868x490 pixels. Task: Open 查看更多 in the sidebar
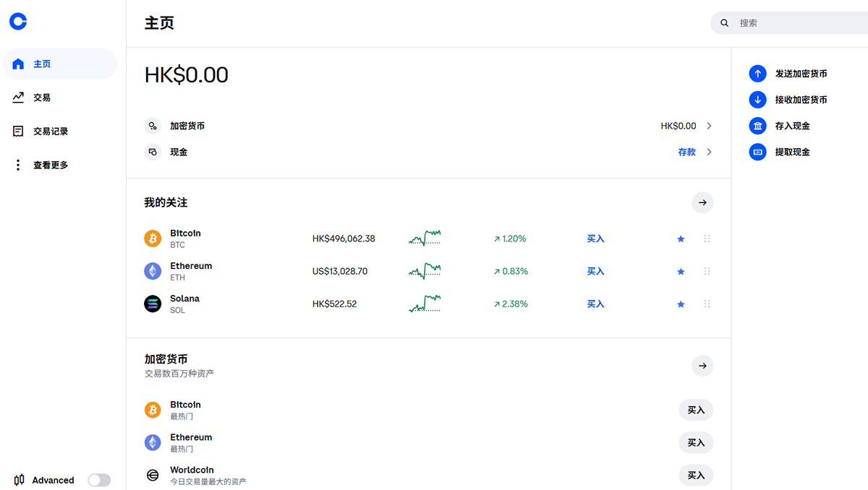(x=60, y=165)
